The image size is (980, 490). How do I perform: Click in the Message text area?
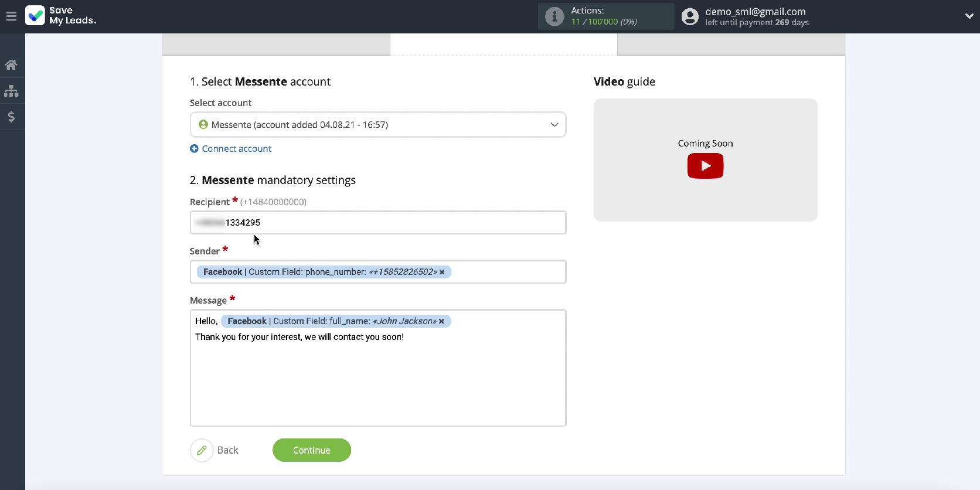pos(377,381)
